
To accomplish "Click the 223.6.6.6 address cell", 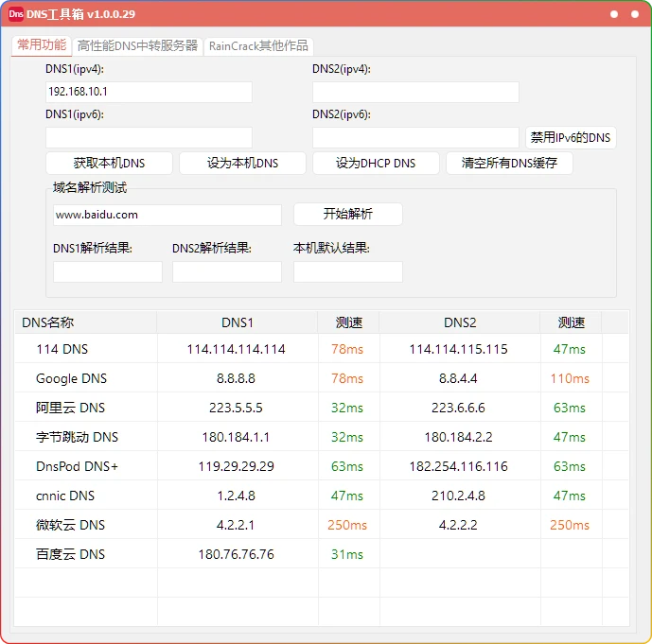I will (x=458, y=408).
